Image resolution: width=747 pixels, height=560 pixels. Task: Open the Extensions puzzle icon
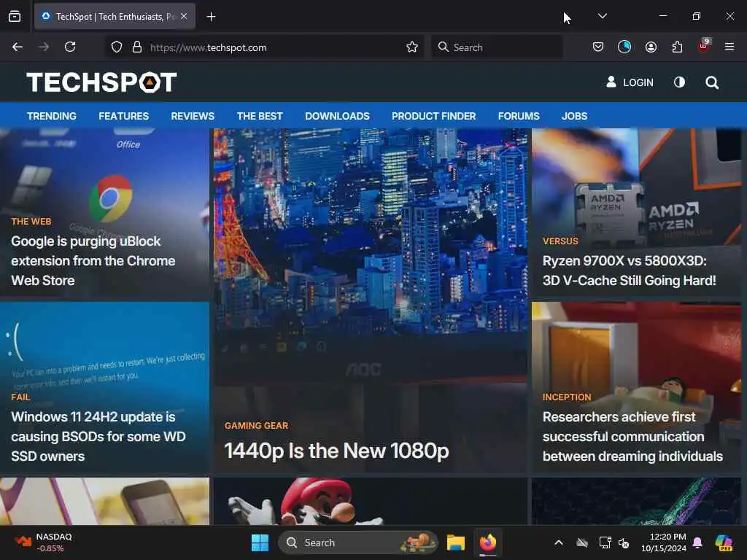[677, 47]
